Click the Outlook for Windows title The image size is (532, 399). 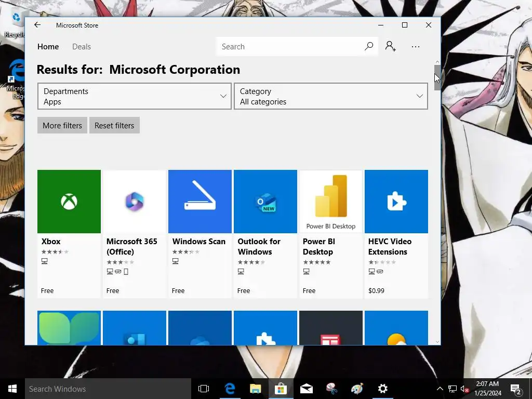click(259, 247)
